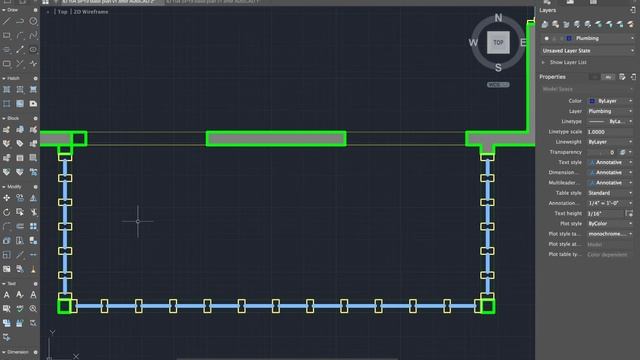Image resolution: width=640 pixels, height=360 pixels.
Task: Click the Text height 3/16" field
Action: pyautogui.click(x=605, y=213)
